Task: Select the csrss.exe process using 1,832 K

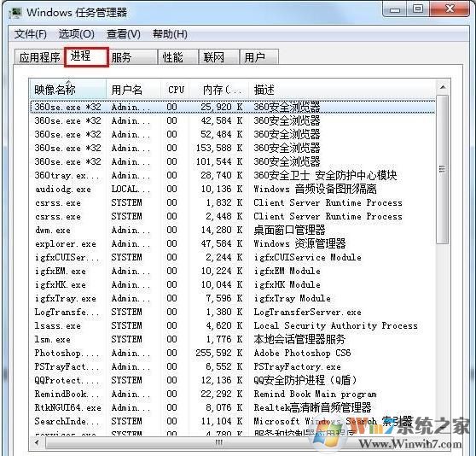Action: click(233, 202)
